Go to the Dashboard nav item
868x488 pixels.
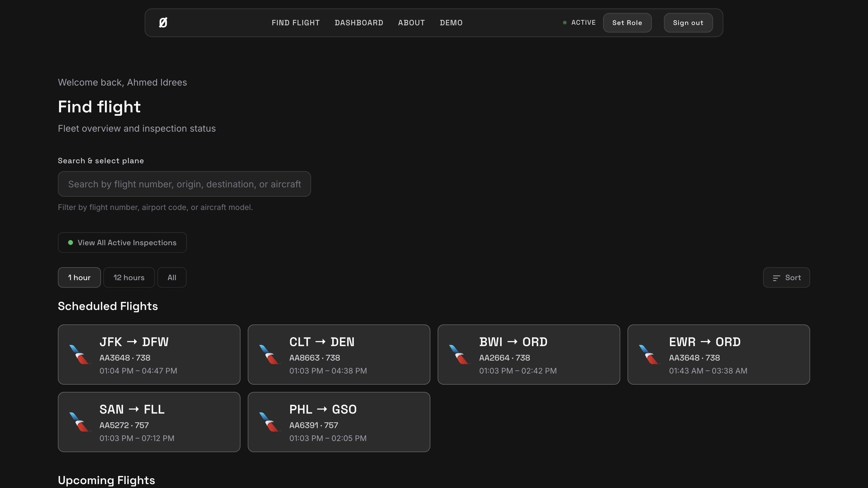click(359, 23)
